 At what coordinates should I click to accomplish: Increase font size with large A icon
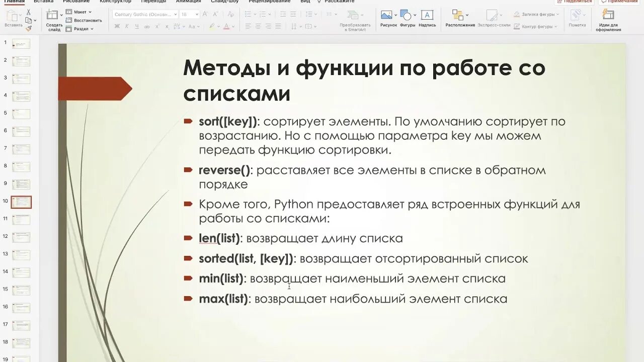[x=205, y=15]
